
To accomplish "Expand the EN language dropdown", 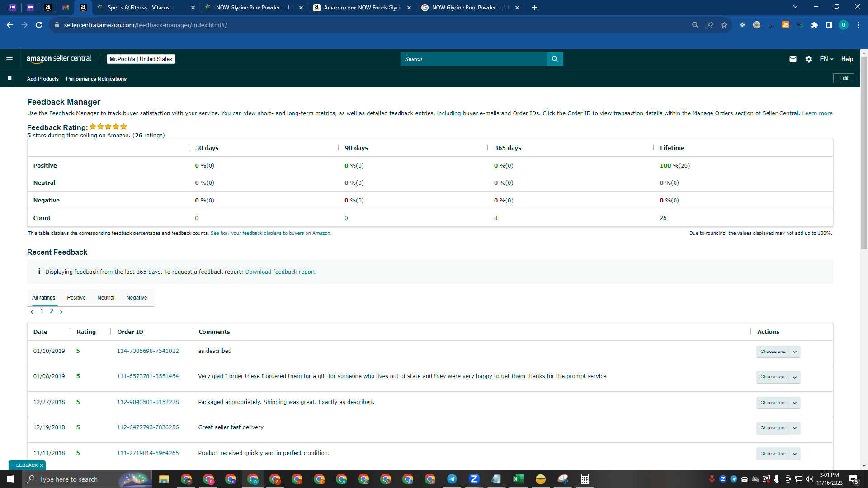I will pyautogui.click(x=826, y=59).
